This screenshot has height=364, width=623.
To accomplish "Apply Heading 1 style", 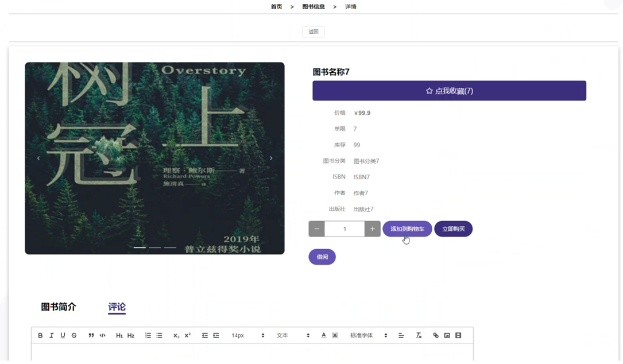I will tap(119, 335).
